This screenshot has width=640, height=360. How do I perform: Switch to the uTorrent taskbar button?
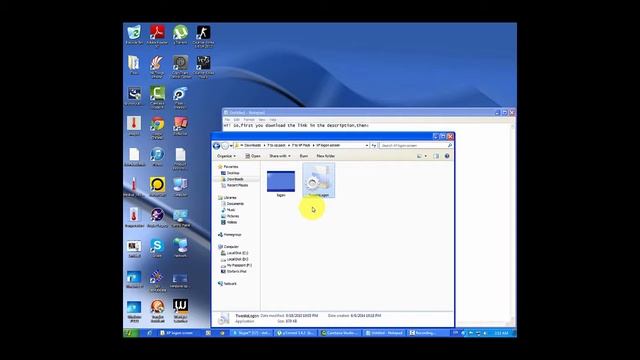tap(296, 333)
